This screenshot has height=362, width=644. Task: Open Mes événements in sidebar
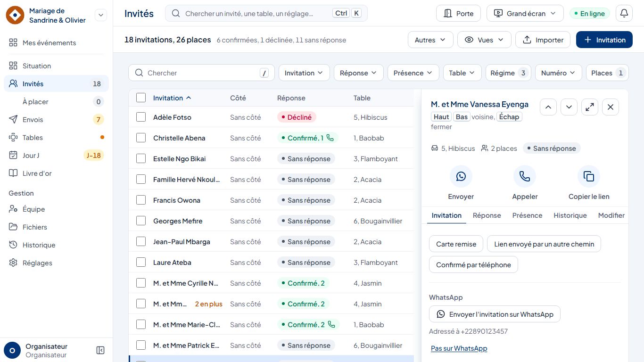57,43
